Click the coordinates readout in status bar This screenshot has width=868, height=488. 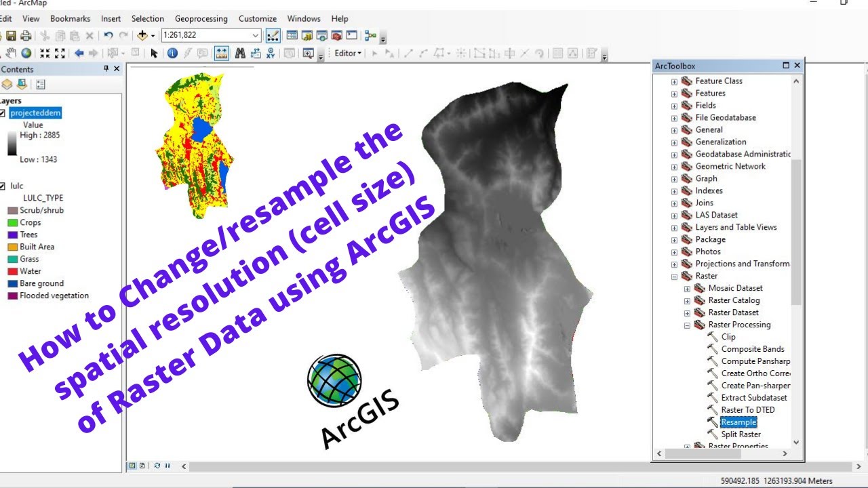[776, 481]
